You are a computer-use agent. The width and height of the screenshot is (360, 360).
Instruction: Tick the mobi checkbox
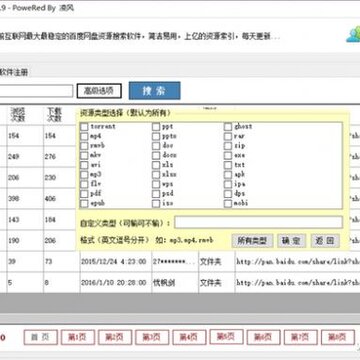point(228,204)
